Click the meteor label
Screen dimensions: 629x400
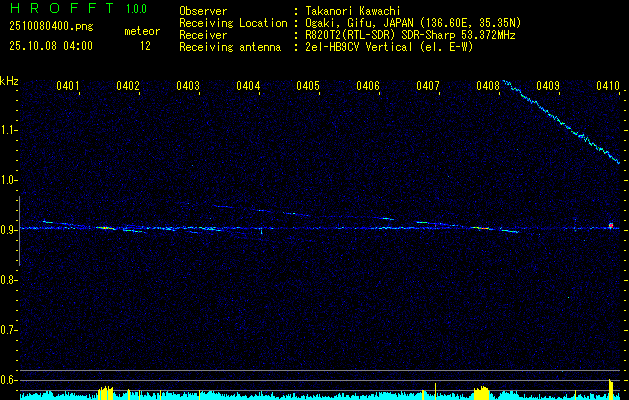pos(142,31)
